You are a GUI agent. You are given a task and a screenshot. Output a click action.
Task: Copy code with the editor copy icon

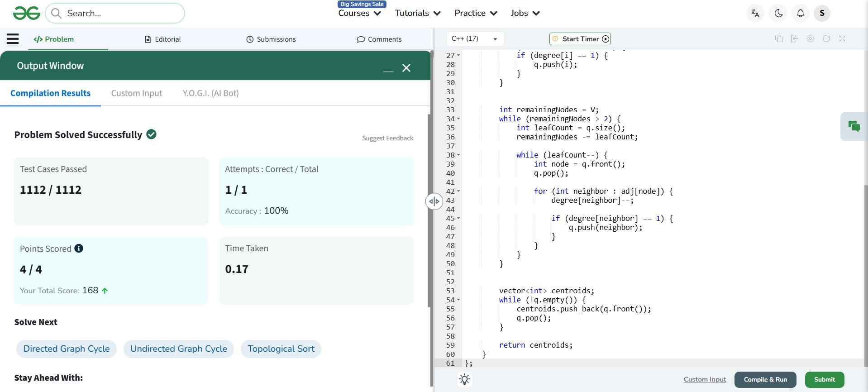point(778,39)
